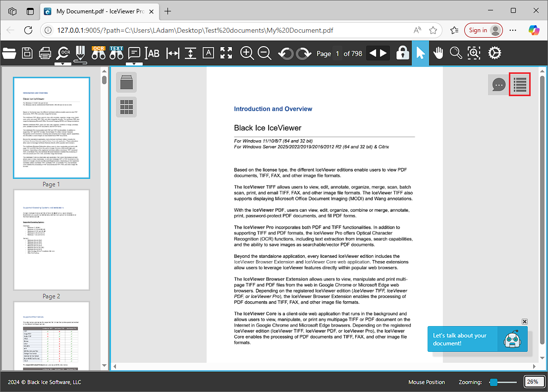Open the favorites list icon
The width and height of the screenshot is (548, 392).
click(454, 30)
